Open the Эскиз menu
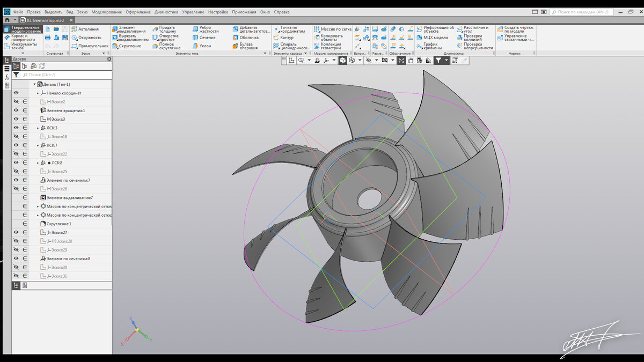644x362 pixels. (x=82, y=12)
